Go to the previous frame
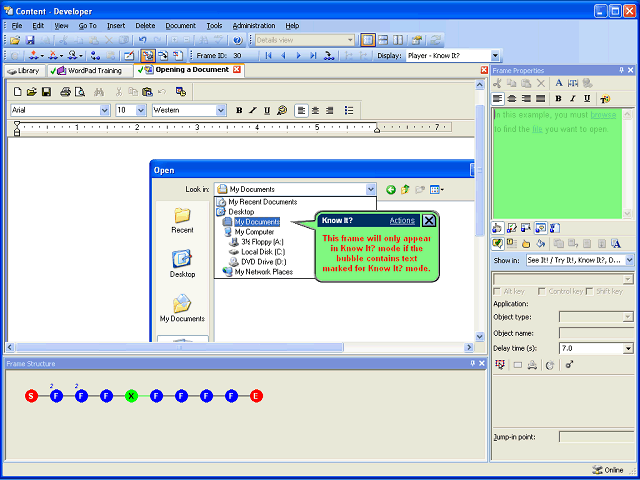Screen dimensions: 640x480 coord(283,56)
